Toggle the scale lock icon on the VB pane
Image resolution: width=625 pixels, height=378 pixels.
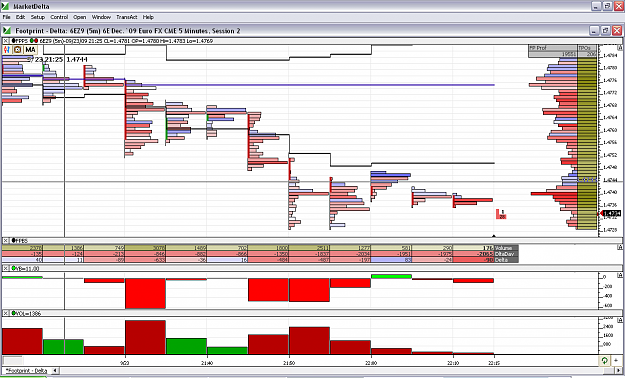[x=620, y=275]
